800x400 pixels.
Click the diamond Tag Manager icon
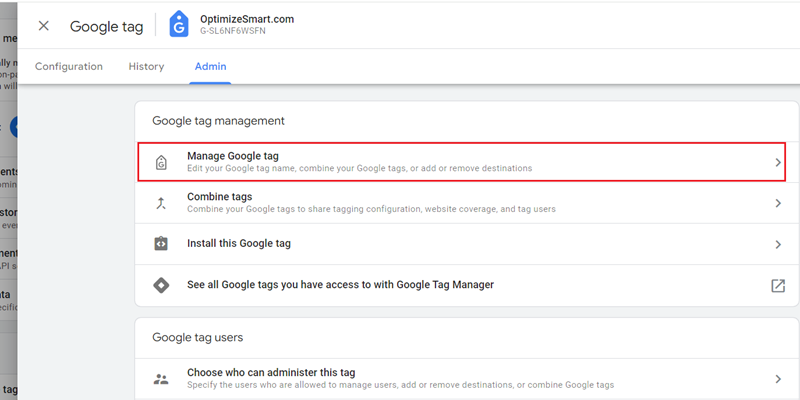tap(161, 285)
